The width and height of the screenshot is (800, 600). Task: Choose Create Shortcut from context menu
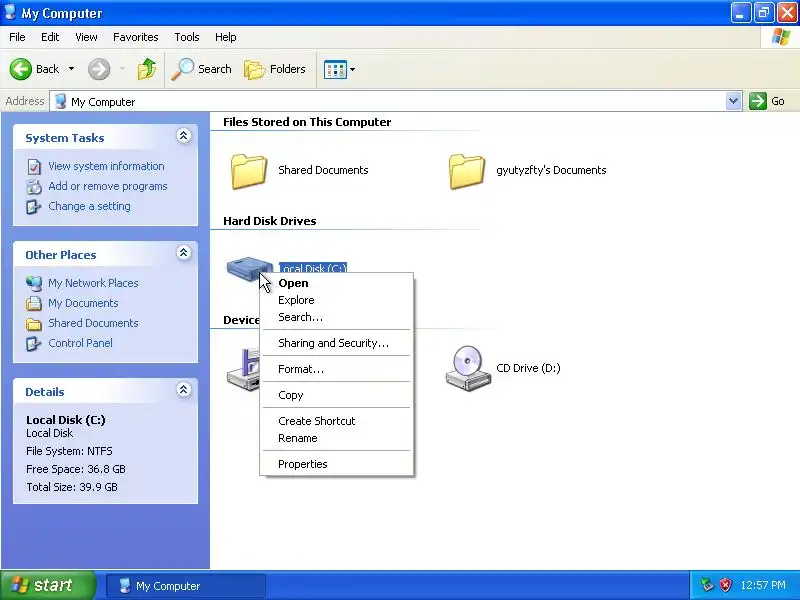(337, 421)
